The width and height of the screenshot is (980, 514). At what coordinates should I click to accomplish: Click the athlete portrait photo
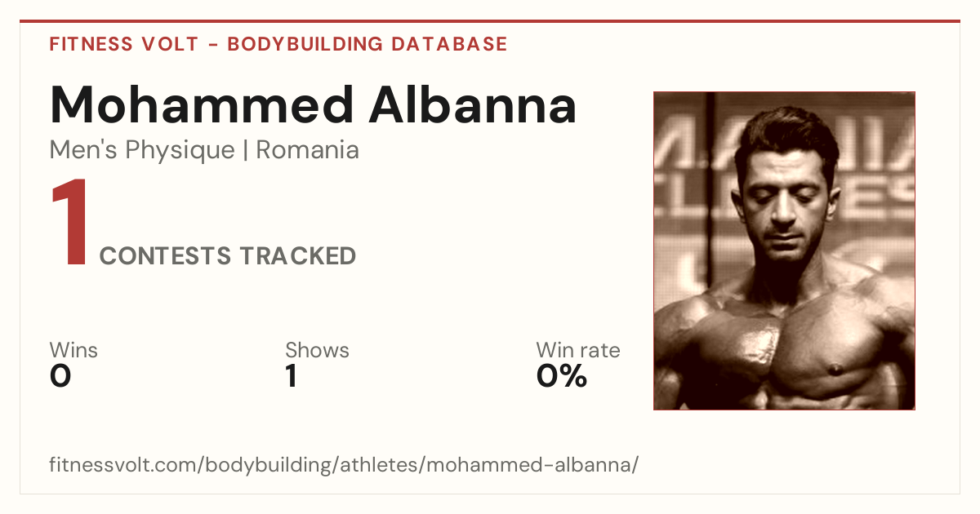point(784,250)
